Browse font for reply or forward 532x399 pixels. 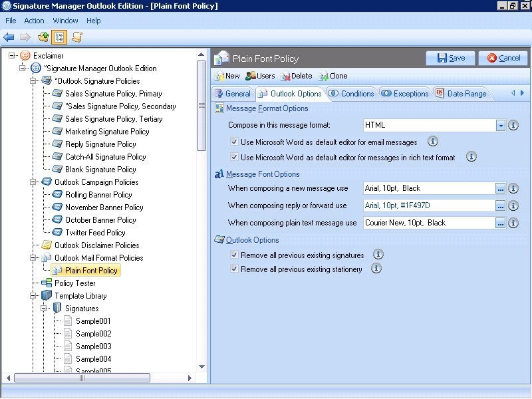click(500, 205)
